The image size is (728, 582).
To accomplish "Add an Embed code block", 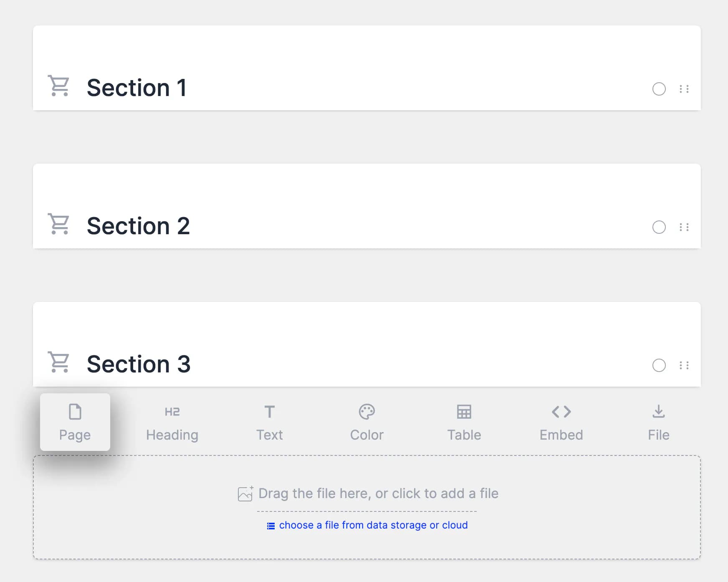I will 561,422.
